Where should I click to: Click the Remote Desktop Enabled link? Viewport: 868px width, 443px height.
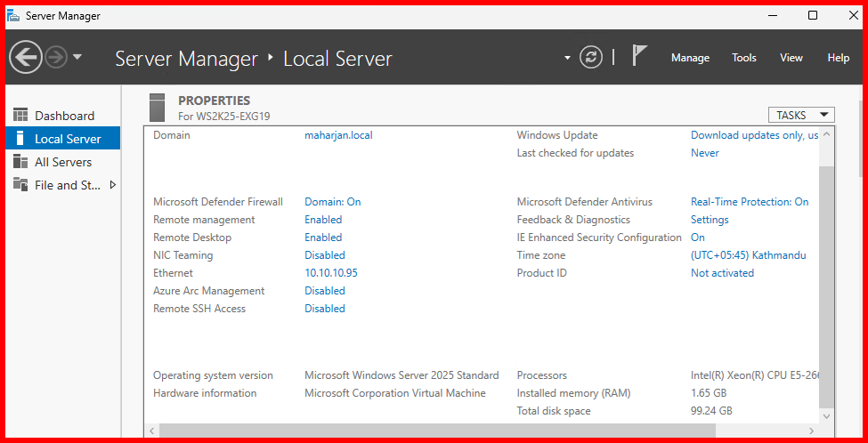323,238
